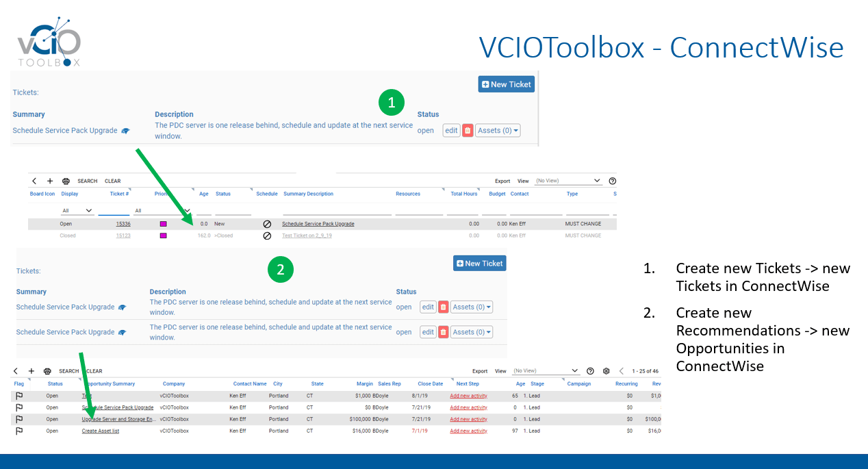Open the help icon beside the ticket View dropdown
The height and width of the screenshot is (469, 868).
[612, 181]
